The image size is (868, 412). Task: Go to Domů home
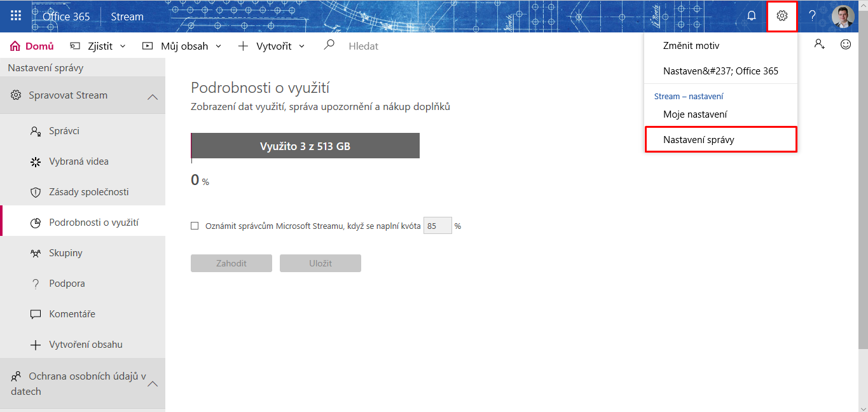pos(32,46)
